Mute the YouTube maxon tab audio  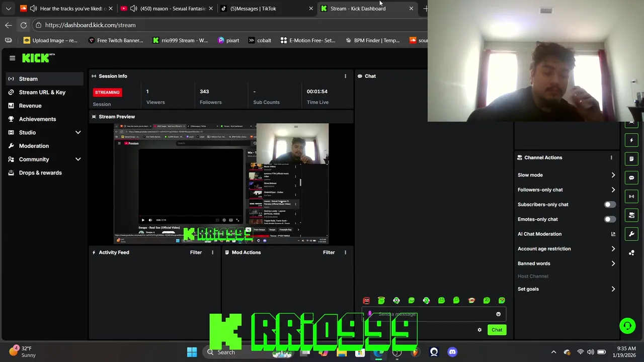pyautogui.click(x=134, y=9)
